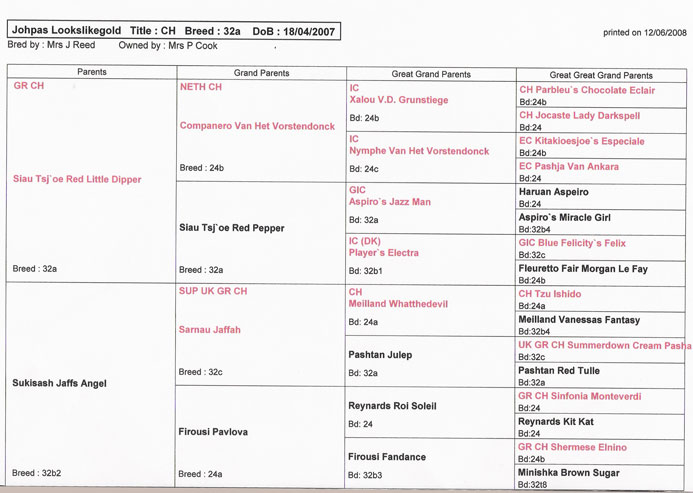Click the Parents column header
Viewport: 693px width, 493px height.
pos(91,73)
